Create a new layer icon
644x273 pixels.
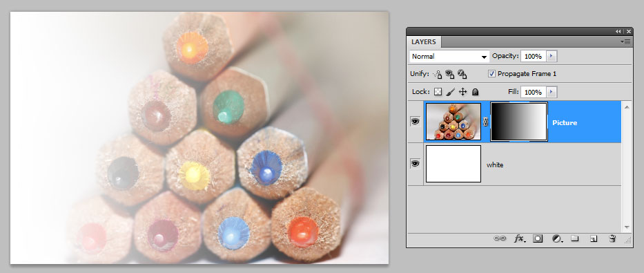(594, 238)
